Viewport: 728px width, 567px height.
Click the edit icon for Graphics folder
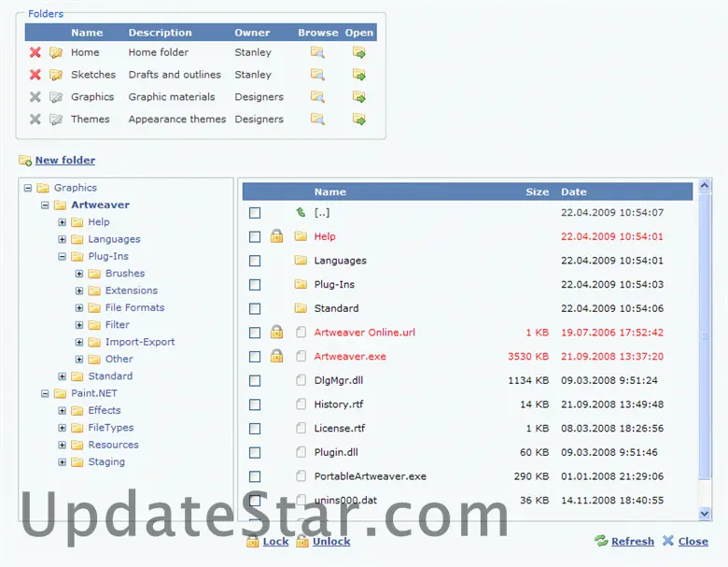click(56, 97)
